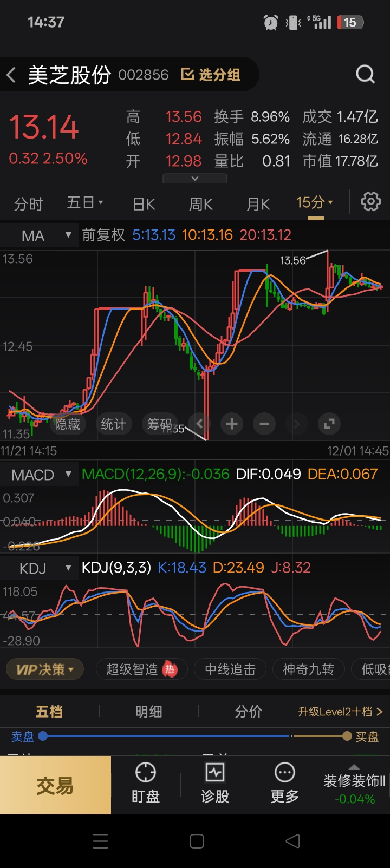The image size is (390, 868).
Task: Switch to the 日K tab
Action: pyautogui.click(x=144, y=204)
